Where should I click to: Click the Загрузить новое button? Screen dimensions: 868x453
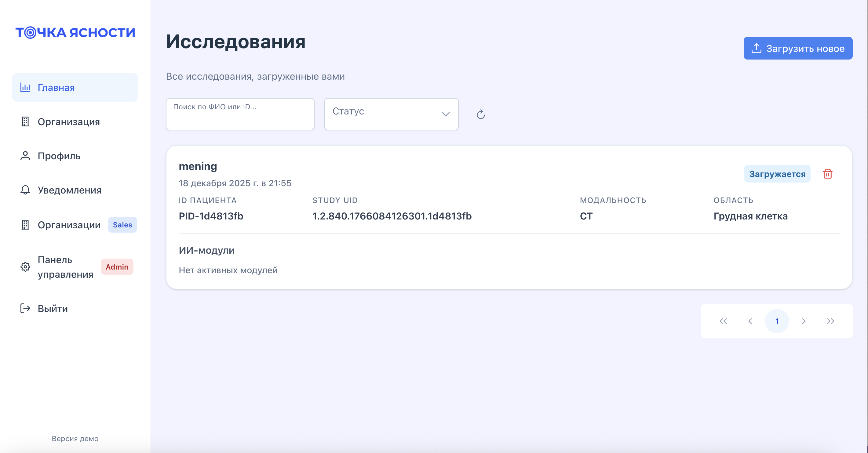pos(798,49)
